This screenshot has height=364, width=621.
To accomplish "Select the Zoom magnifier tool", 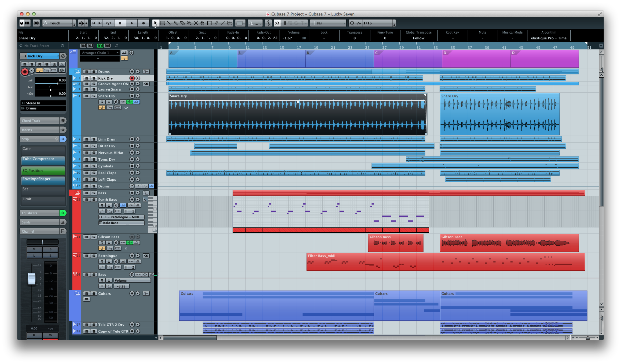I will point(190,23).
